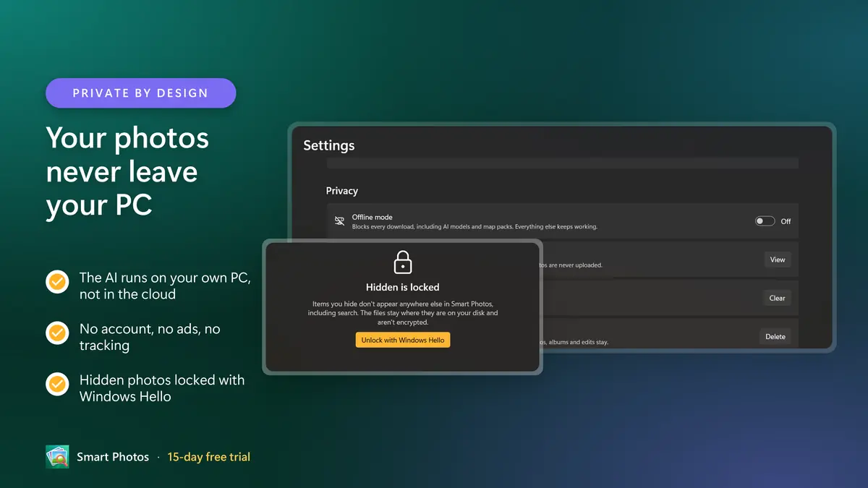The image size is (868, 488).
Task: Toggle the Offline mode switch
Action: pos(765,221)
